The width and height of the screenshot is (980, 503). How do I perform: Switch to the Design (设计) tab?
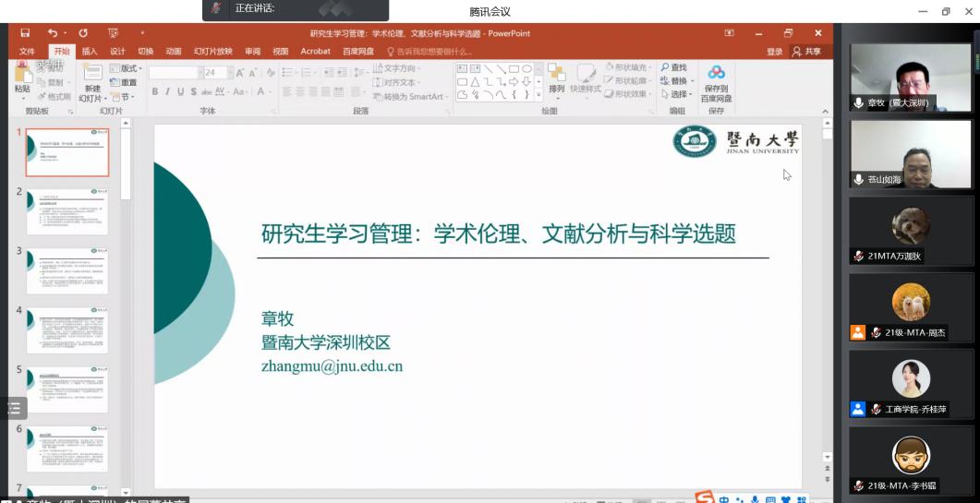pyautogui.click(x=117, y=52)
